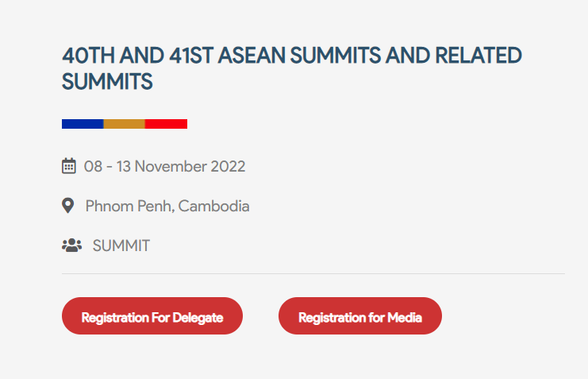The width and height of the screenshot is (588, 379).
Task: Click 40TH at the start of the heading
Action: pos(85,56)
